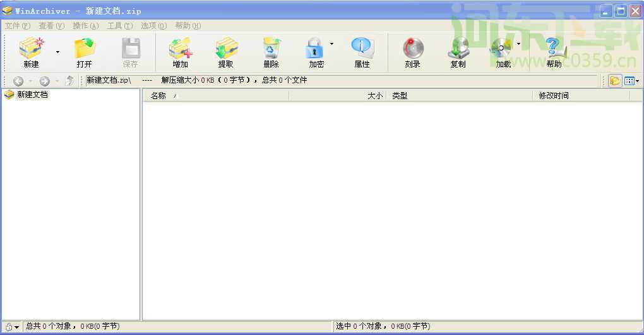Click the view mode grid icon

[629, 81]
